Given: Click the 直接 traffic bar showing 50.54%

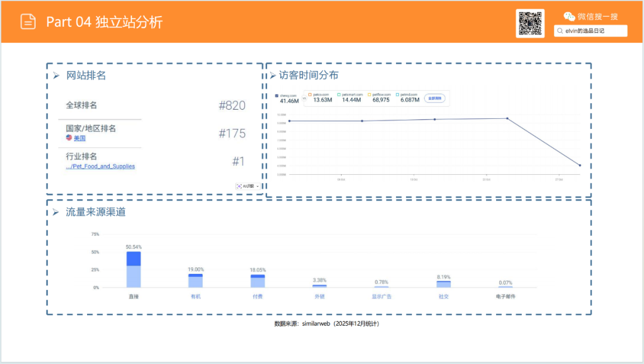Looking at the screenshot, I should 132,269.
